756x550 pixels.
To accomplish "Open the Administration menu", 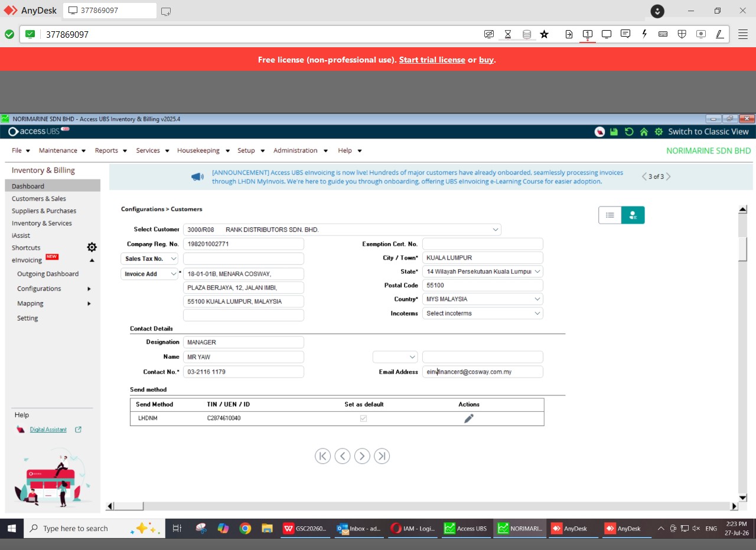I will pos(300,150).
